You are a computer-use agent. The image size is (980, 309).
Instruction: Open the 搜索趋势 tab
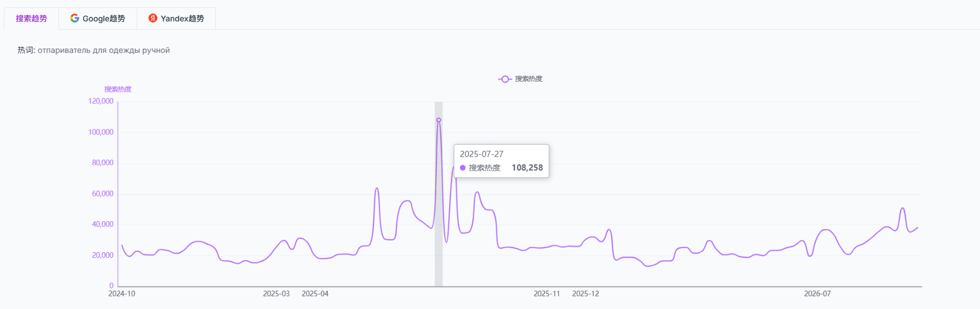click(31, 19)
